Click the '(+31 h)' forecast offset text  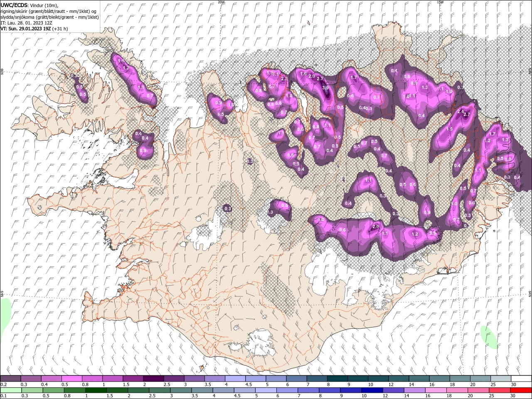pos(60,29)
